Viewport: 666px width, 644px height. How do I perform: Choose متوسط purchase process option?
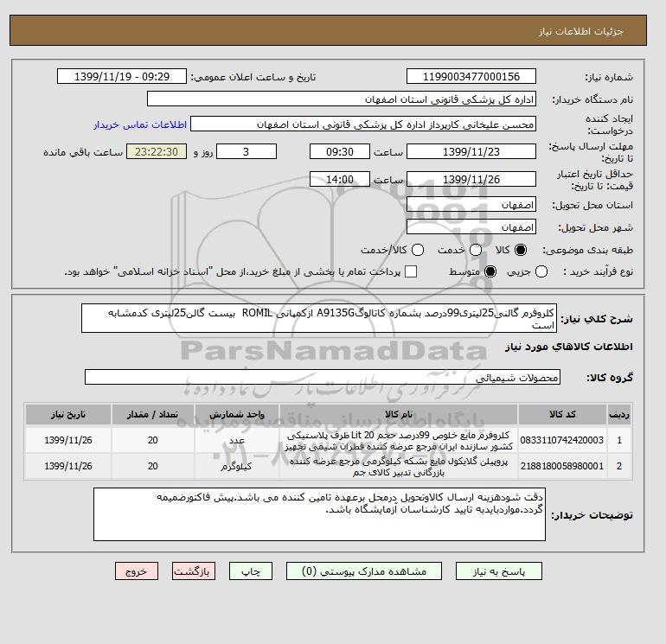[490, 271]
